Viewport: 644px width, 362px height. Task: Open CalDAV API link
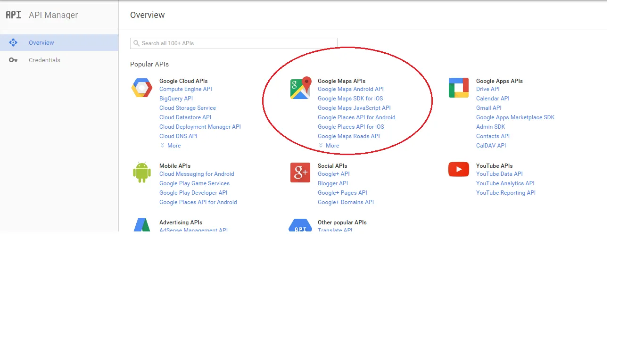(x=491, y=146)
